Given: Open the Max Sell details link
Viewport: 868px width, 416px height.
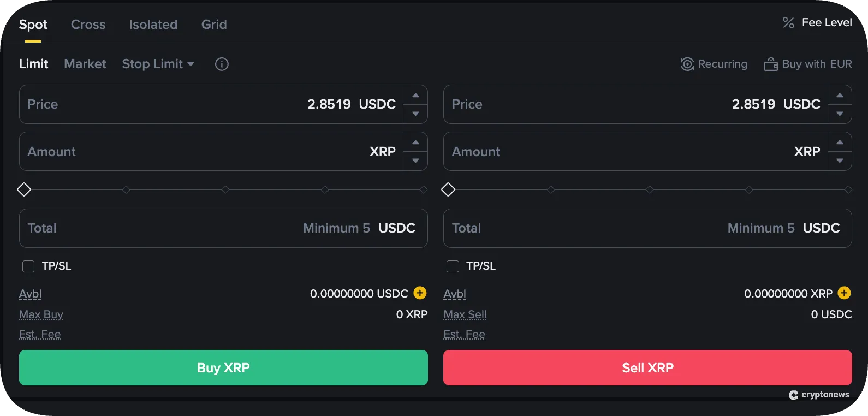Looking at the screenshot, I should point(465,314).
